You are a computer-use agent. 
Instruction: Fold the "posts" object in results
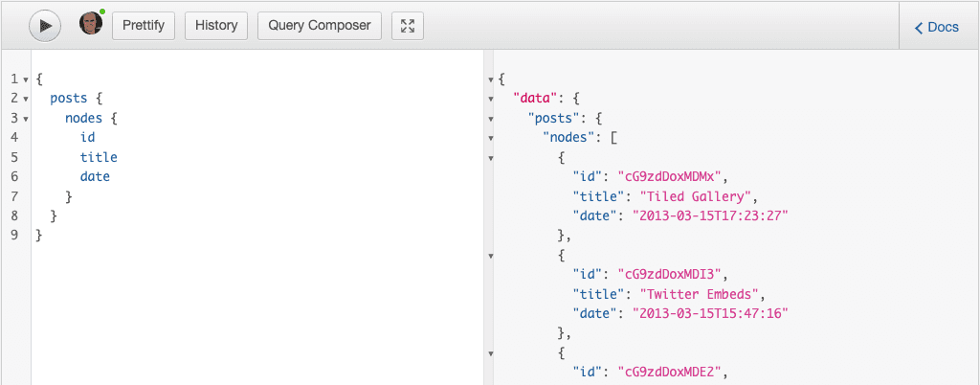tap(490, 119)
